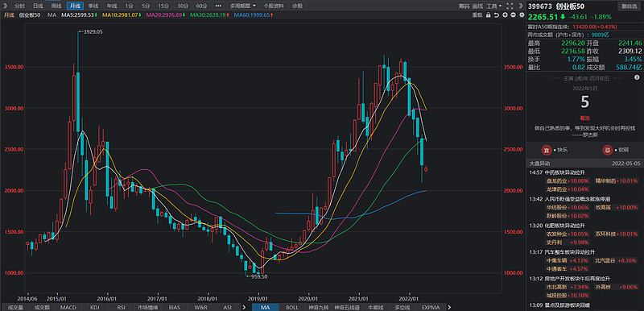Open 个股资料 stock info

click(x=274, y=6)
